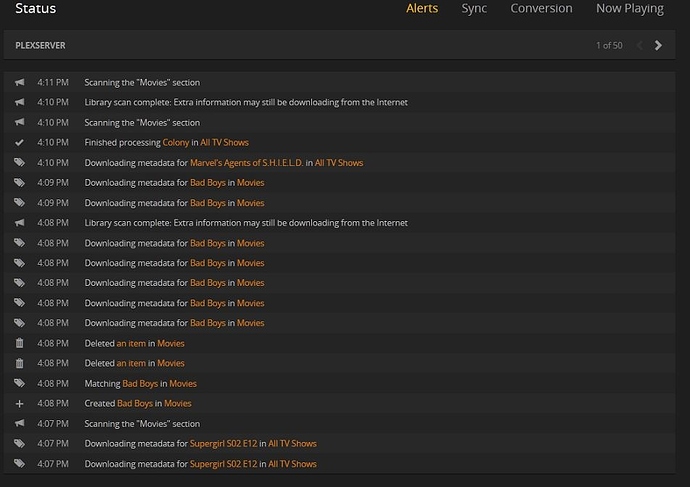690x487 pixels.
Task: Open the Colony show link
Action: tap(176, 142)
